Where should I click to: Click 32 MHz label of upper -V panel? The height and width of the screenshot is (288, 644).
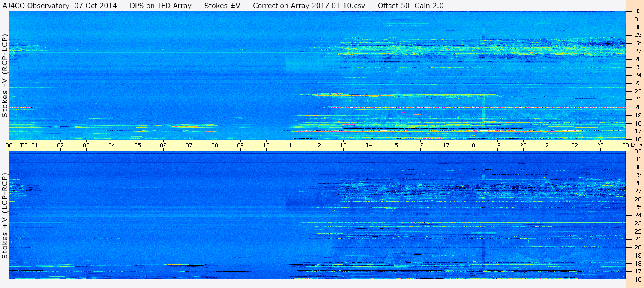[638, 11]
